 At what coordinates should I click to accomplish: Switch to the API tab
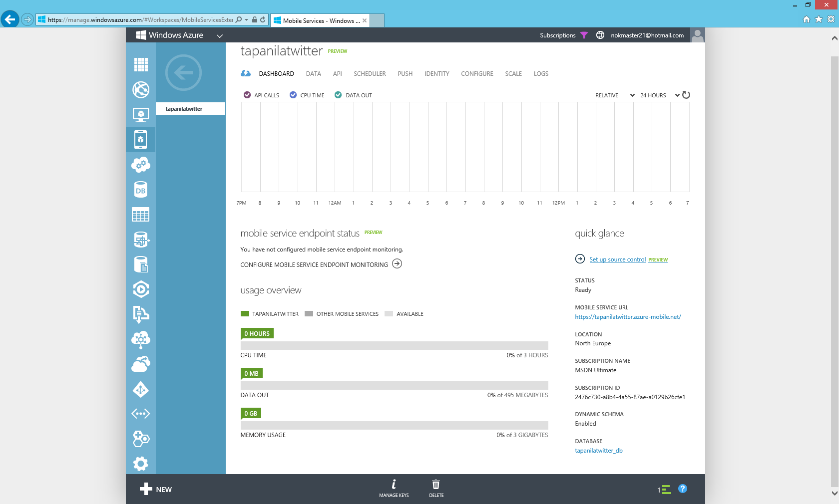click(338, 74)
